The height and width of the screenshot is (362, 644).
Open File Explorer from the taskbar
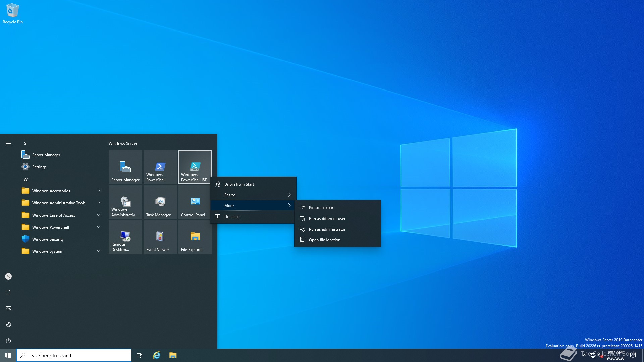coord(173,355)
